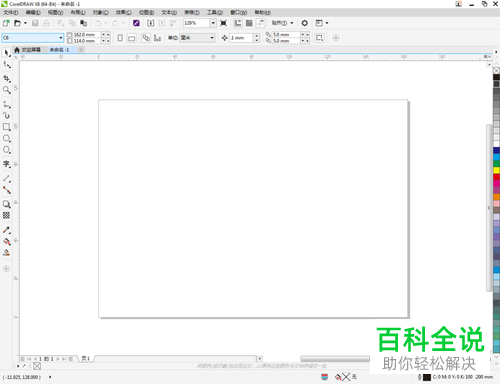
Task: Select the Ellipse tool
Action: click(x=6, y=138)
